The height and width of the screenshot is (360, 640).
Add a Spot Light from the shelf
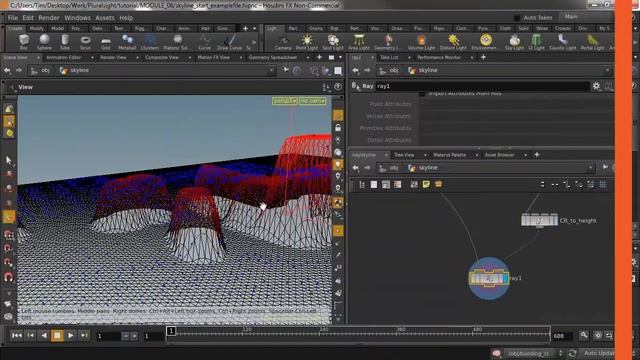click(x=333, y=42)
